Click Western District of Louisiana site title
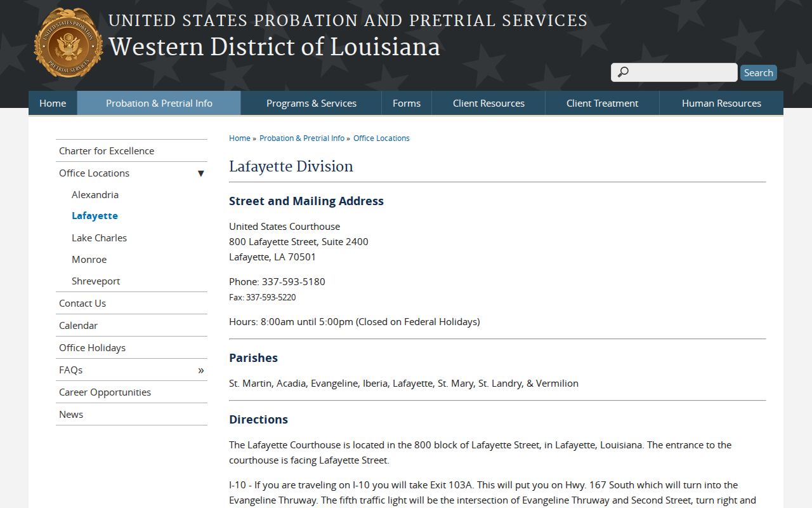Image resolution: width=812 pixels, height=508 pixels. click(274, 47)
